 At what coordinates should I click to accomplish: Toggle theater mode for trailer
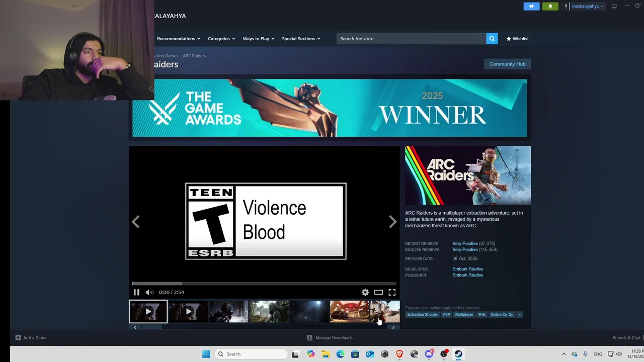(378, 292)
